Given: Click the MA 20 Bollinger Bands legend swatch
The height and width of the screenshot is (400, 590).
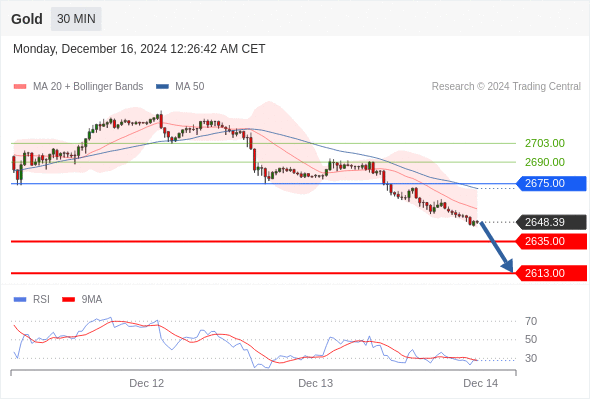Looking at the screenshot, I should click(20, 87).
